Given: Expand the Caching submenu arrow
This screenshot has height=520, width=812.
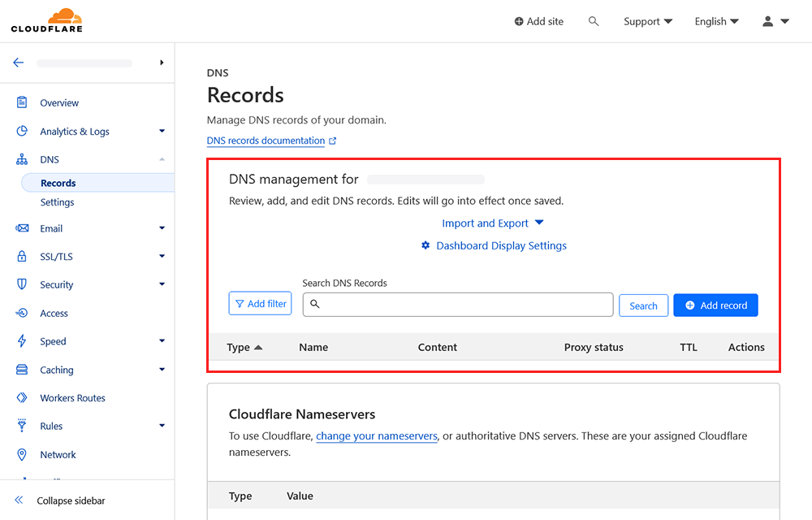Looking at the screenshot, I should [x=162, y=370].
